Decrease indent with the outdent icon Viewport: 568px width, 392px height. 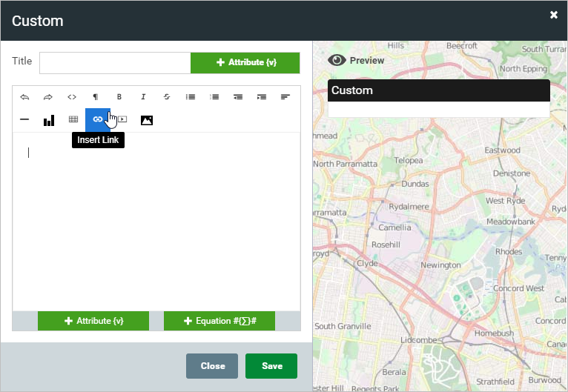click(x=238, y=97)
